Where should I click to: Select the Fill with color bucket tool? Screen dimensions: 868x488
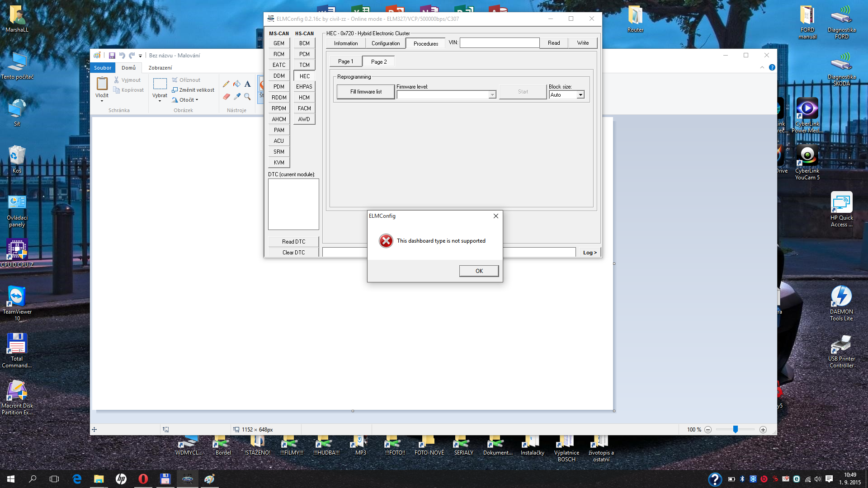coord(237,84)
